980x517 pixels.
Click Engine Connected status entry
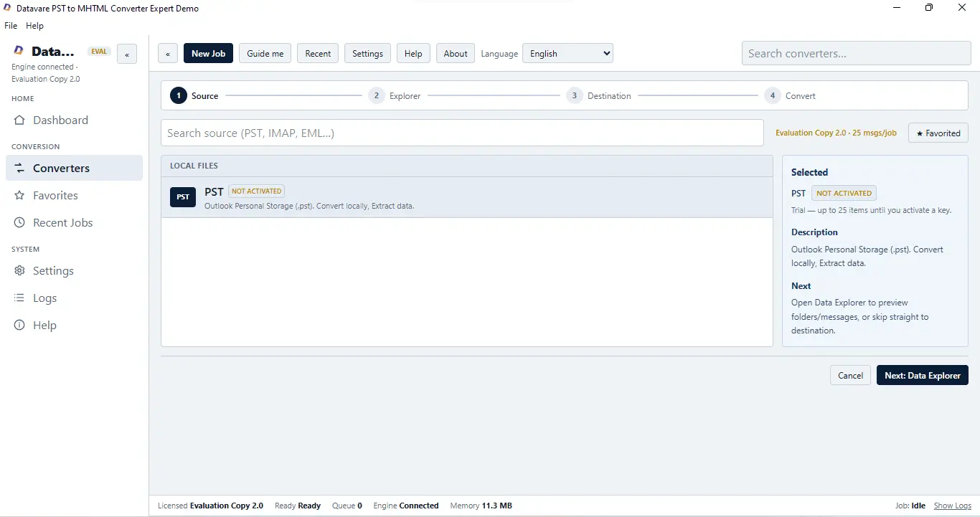[406, 506]
